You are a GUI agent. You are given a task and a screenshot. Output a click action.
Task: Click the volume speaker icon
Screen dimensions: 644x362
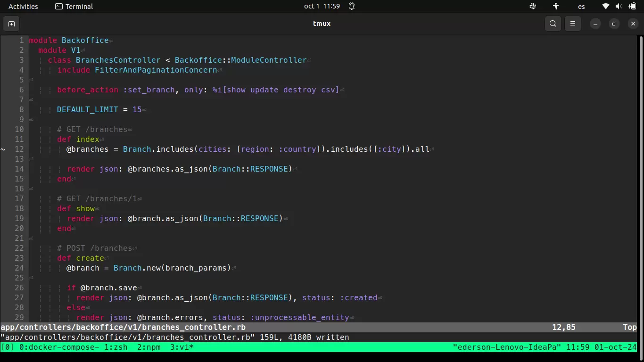click(x=619, y=7)
